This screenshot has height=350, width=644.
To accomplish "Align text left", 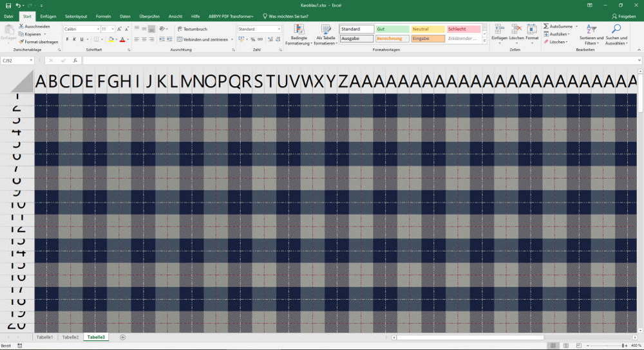I will click(x=137, y=39).
